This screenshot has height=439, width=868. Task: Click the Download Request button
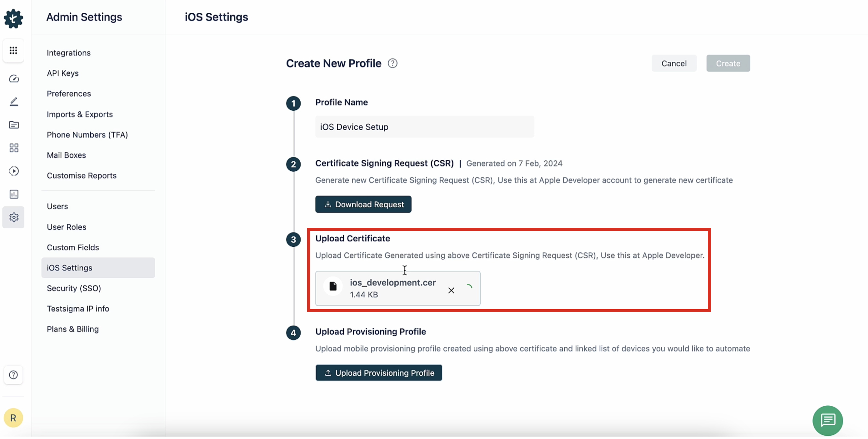pos(363,204)
